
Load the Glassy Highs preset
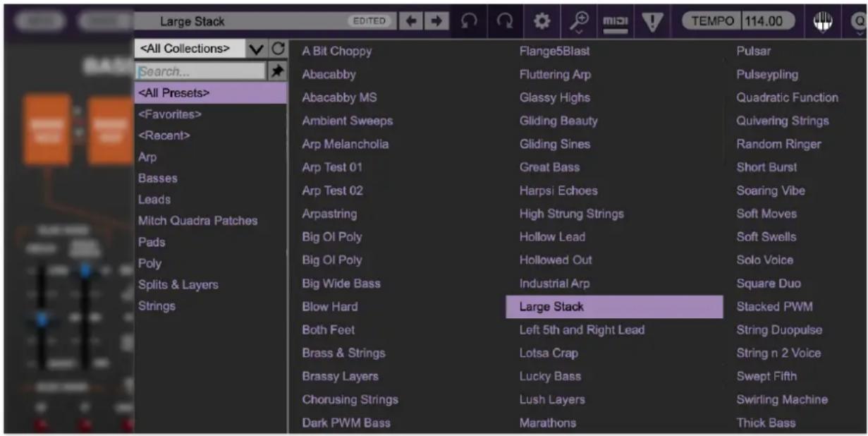click(x=554, y=97)
